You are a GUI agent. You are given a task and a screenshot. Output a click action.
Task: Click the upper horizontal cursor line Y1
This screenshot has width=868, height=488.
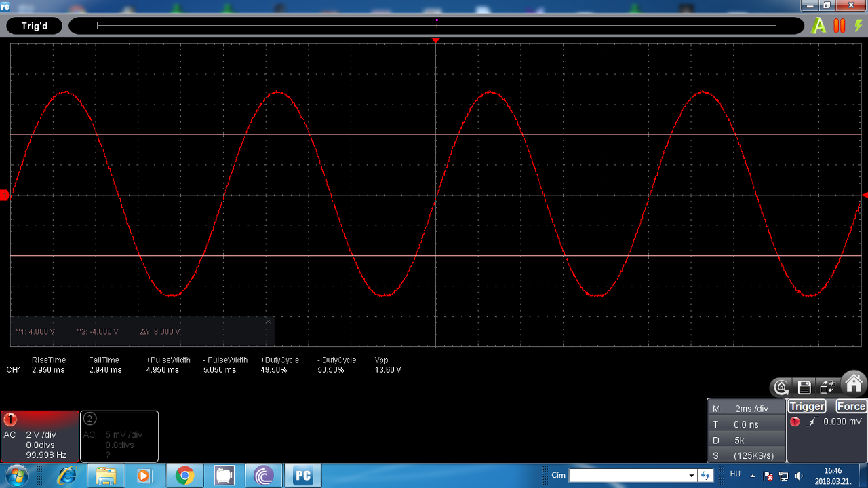pyautogui.click(x=435, y=134)
